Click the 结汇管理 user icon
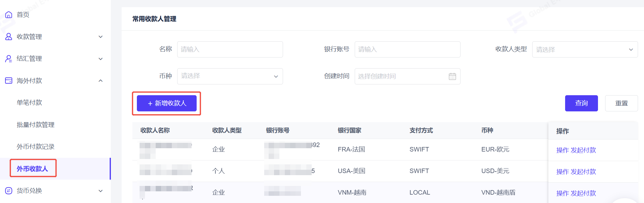644x203 pixels. tap(9, 59)
